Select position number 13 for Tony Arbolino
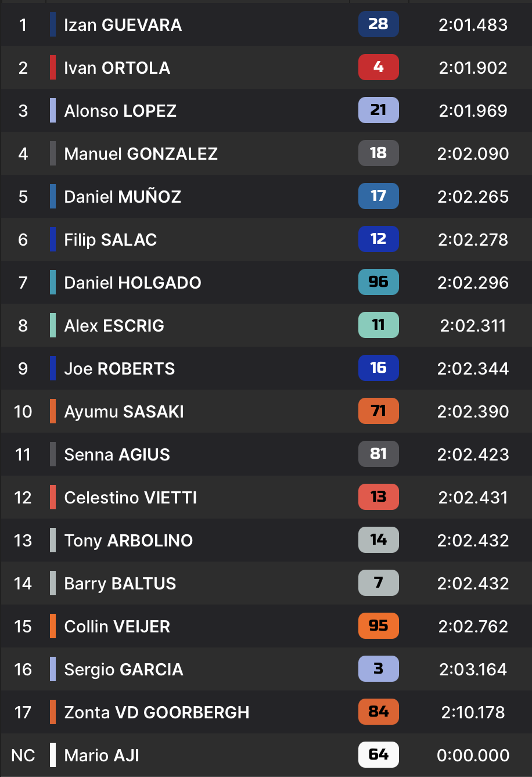The image size is (532, 777). pos(23,541)
